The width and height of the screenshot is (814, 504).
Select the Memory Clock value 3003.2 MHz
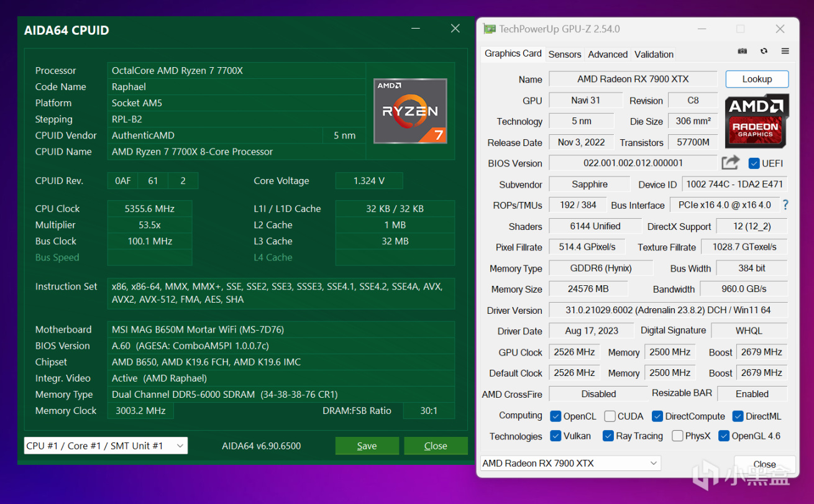pos(140,411)
